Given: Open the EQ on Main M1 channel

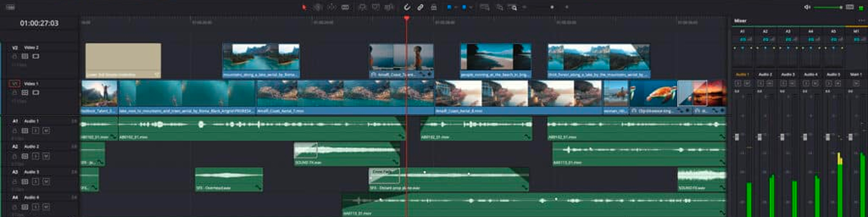Looking at the screenshot, I should tap(856, 39).
